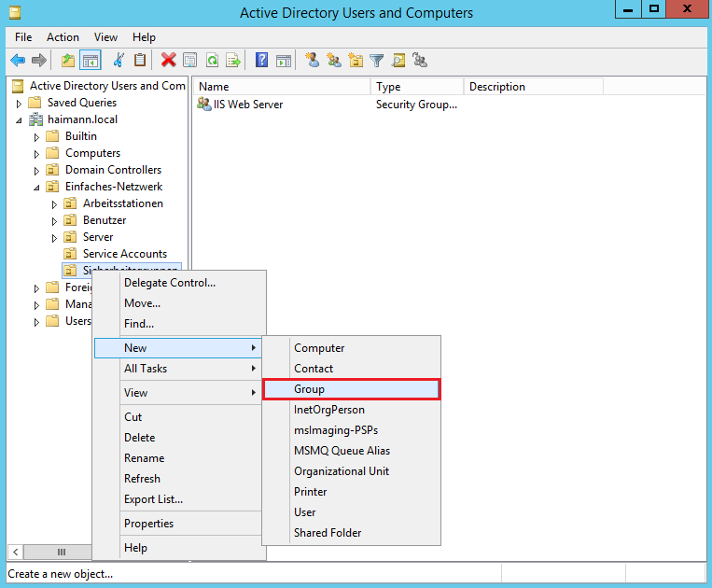Image resolution: width=712 pixels, height=588 pixels.
Task: Create new organizational unit via toolbar icon
Action: [x=356, y=60]
